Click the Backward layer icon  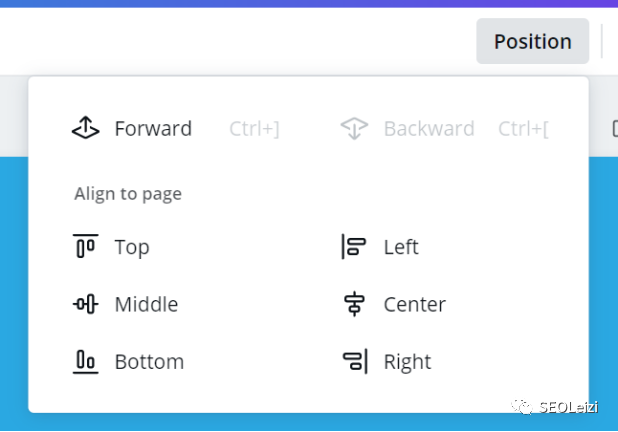[355, 128]
